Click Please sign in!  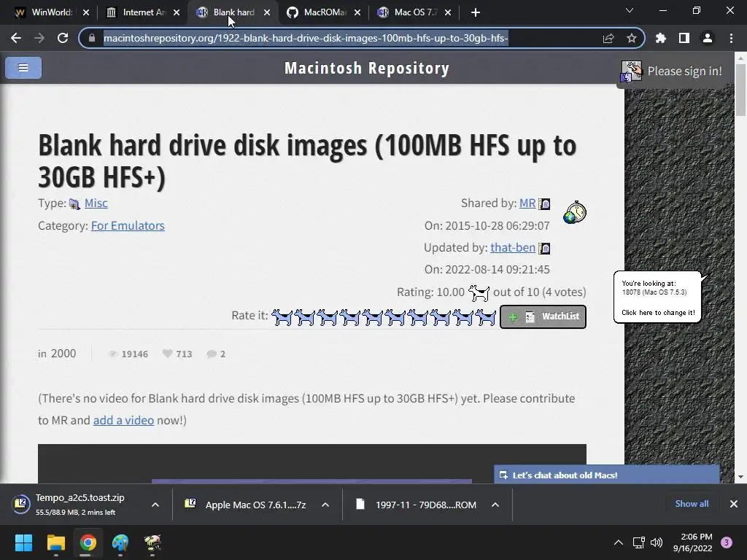click(x=684, y=71)
